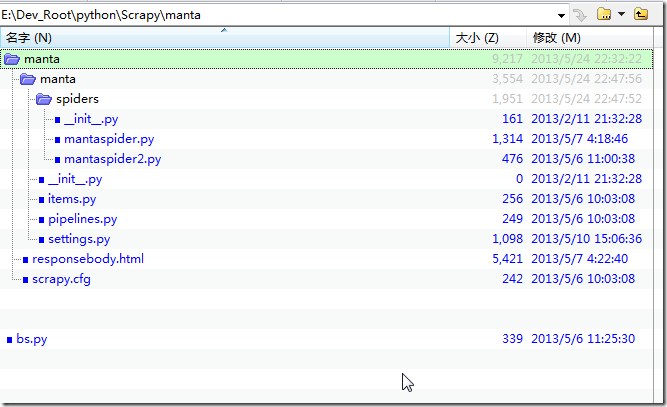Select scrapy.cfg file
Screen dimensions: 667x407
pos(61,279)
